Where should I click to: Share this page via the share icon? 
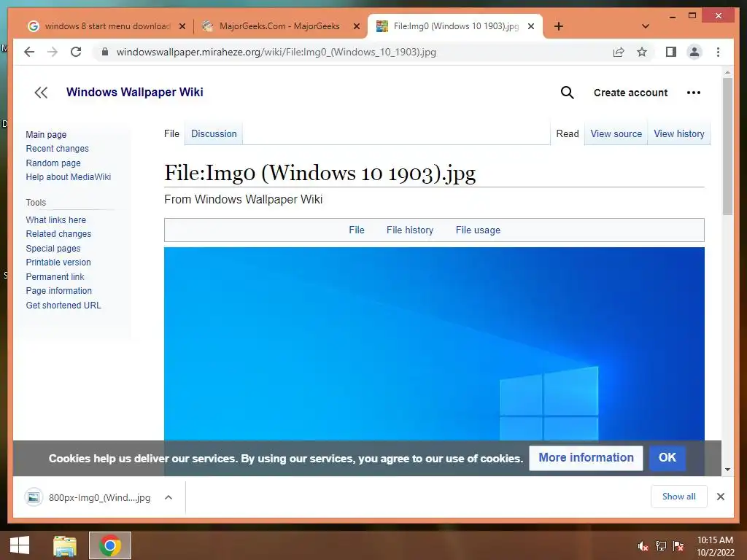619,52
